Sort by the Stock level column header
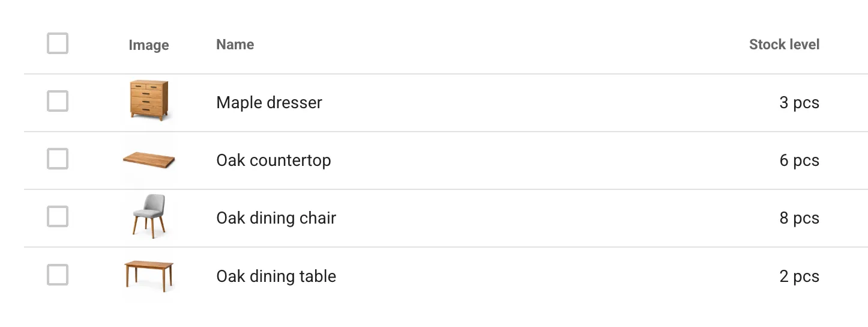This screenshot has height=327, width=868. tap(783, 44)
